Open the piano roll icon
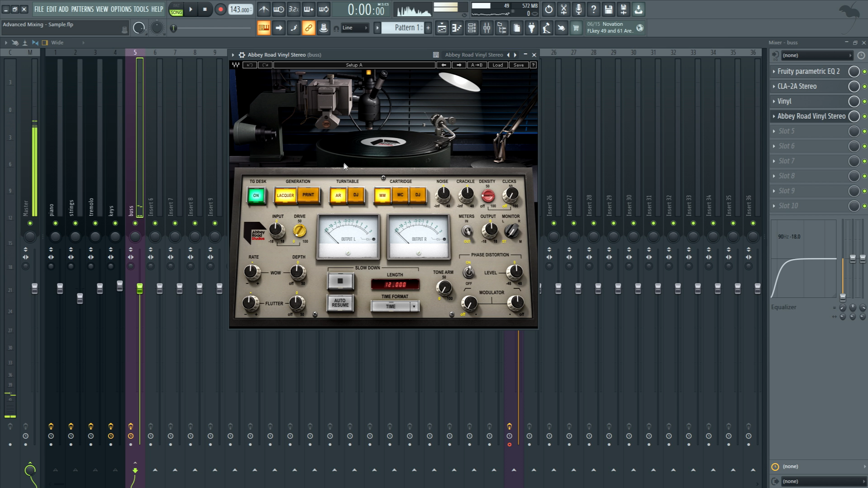The image size is (868, 488). tap(457, 28)
